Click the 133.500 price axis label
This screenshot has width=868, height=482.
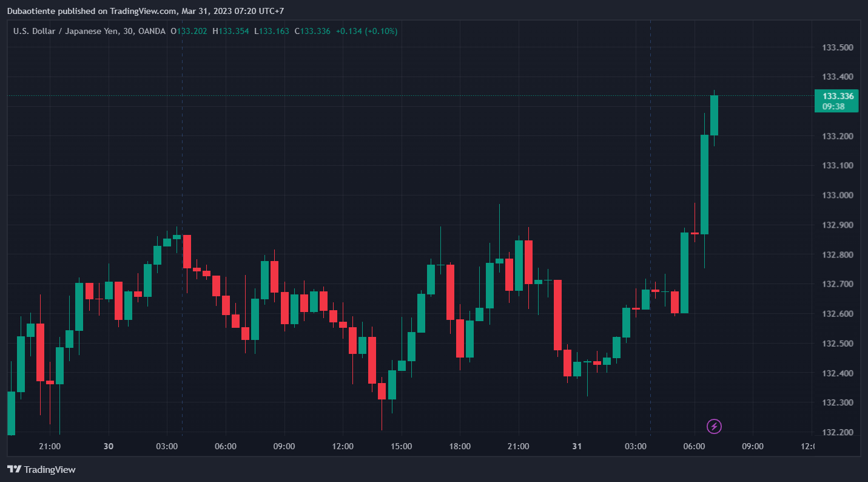(x=838, y=47)
